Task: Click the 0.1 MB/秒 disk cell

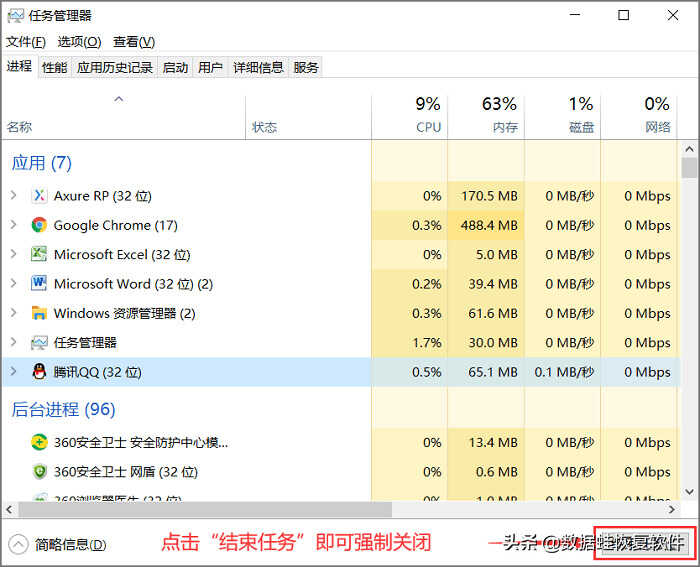Action: click(562, 372)
